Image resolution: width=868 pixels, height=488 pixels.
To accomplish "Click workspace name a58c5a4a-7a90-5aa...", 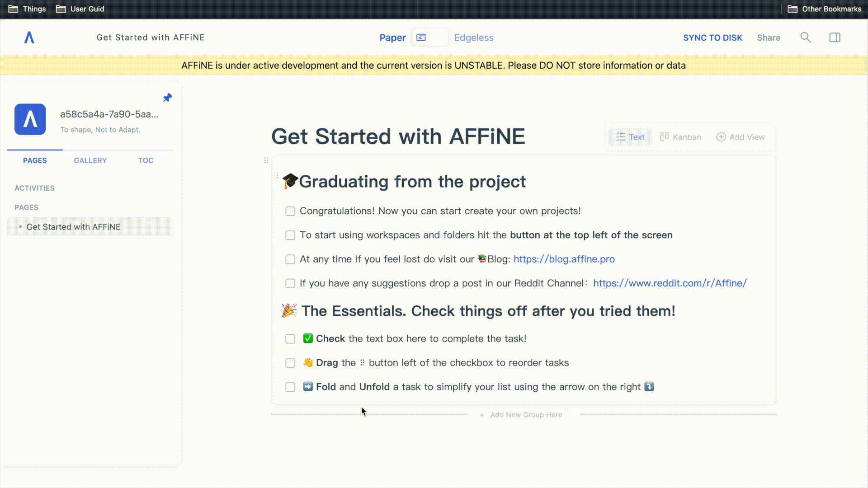I will [109, 114].
